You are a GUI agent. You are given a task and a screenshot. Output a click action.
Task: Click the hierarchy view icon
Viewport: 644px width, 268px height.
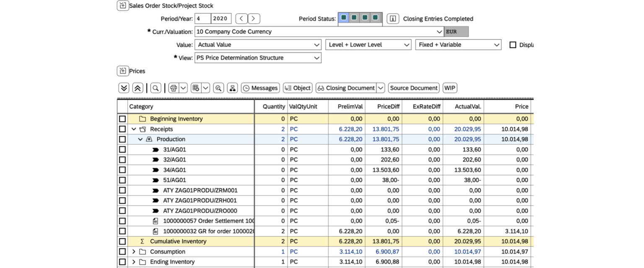click(232, 88)
